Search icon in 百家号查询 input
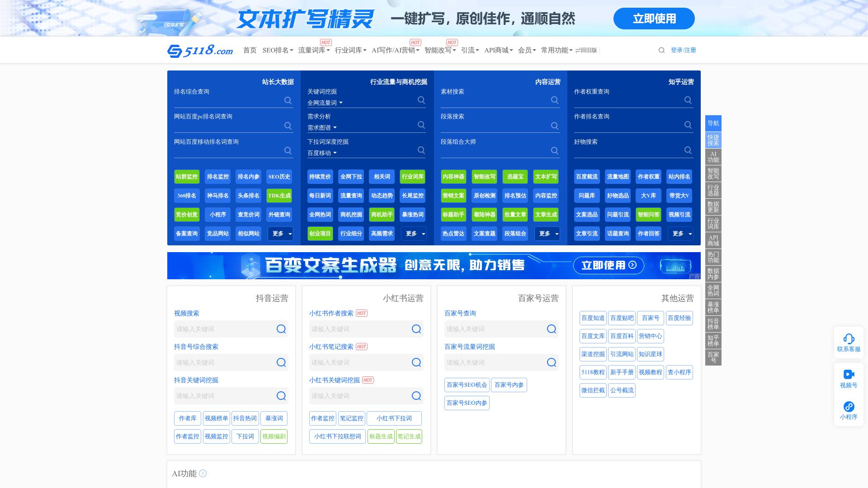Viewport: 868px width, 488px height. [552, 329]
